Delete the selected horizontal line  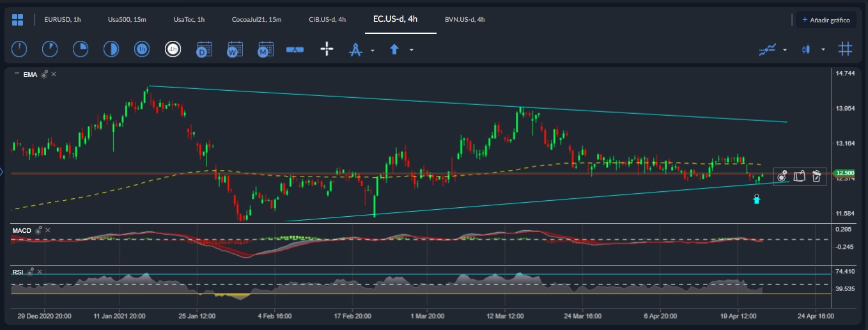816,177
